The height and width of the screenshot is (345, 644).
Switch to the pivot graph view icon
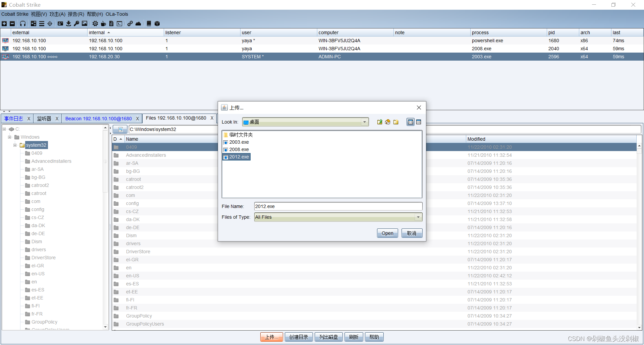[34, 23]
